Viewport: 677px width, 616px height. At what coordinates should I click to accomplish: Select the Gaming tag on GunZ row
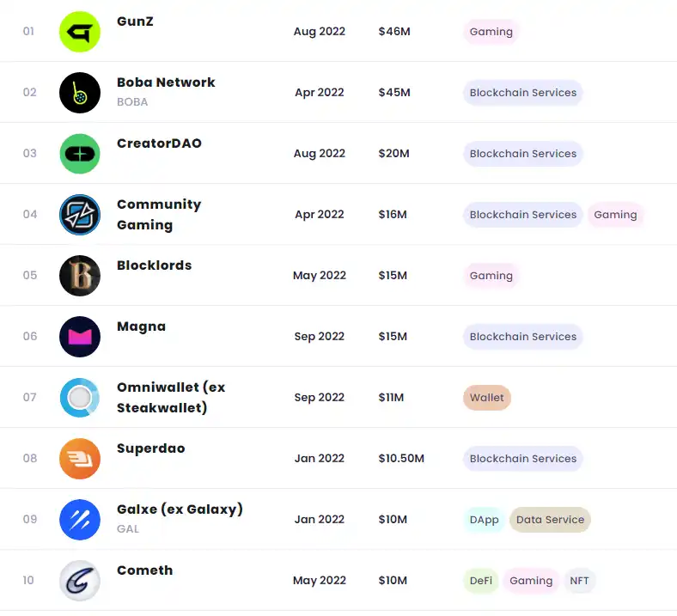(491, 32)
